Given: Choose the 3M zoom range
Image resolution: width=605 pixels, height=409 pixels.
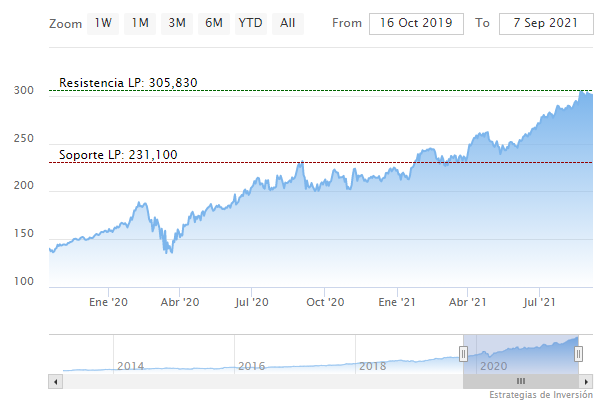Looking at the screenshot, I should click(x=177, y=22).
